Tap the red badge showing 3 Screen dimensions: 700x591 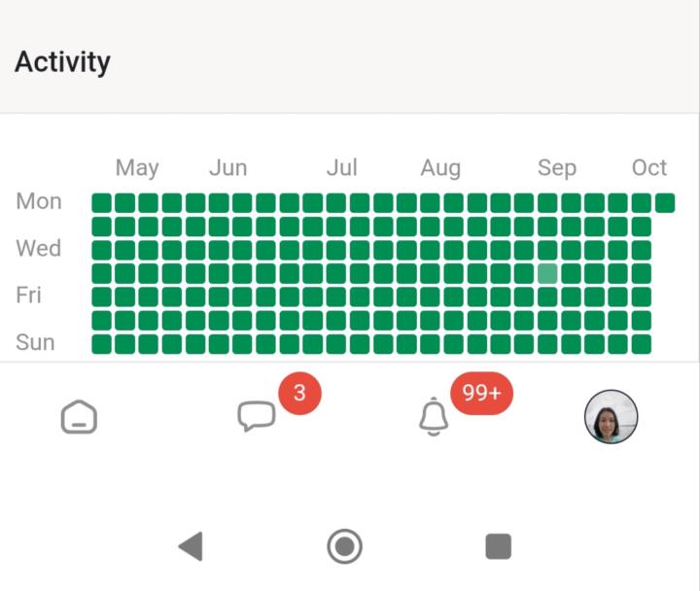(299, 393)
